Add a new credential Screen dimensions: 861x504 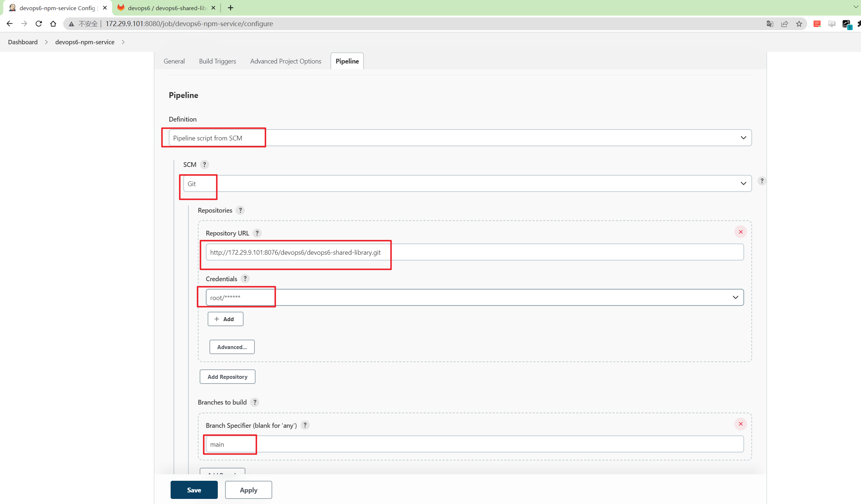point(225,319)
